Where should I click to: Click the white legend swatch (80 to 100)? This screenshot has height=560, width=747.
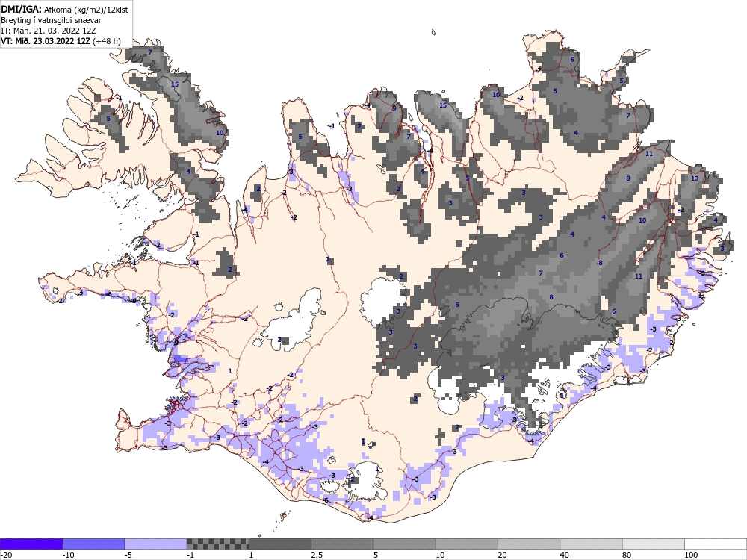(x=654, y=544)
